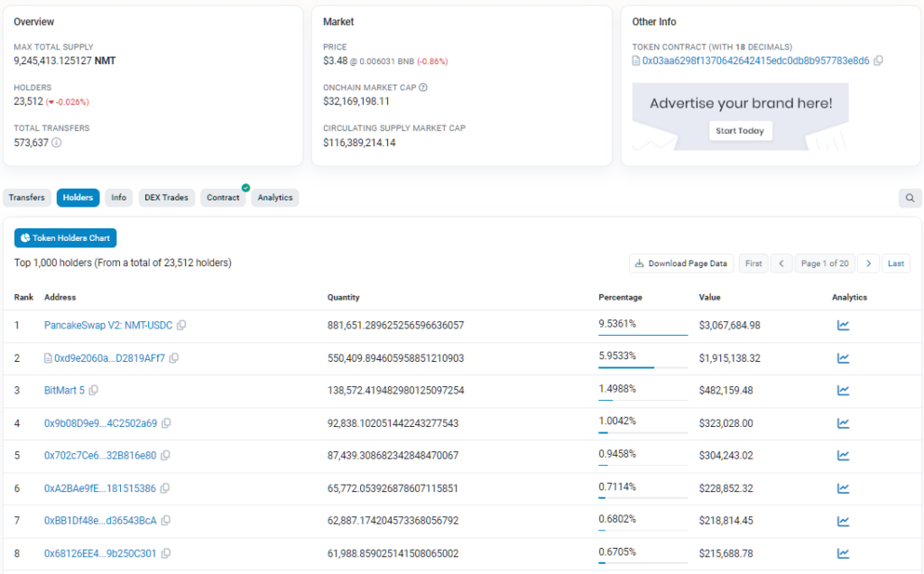Switch to the Transfers tab
The image size is (924, 574).
(x=27, y=198)
